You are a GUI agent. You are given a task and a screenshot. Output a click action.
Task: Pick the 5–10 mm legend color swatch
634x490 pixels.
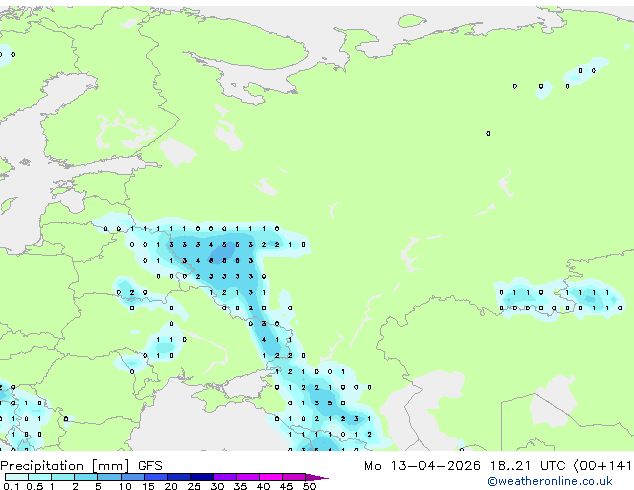point(109,477)
